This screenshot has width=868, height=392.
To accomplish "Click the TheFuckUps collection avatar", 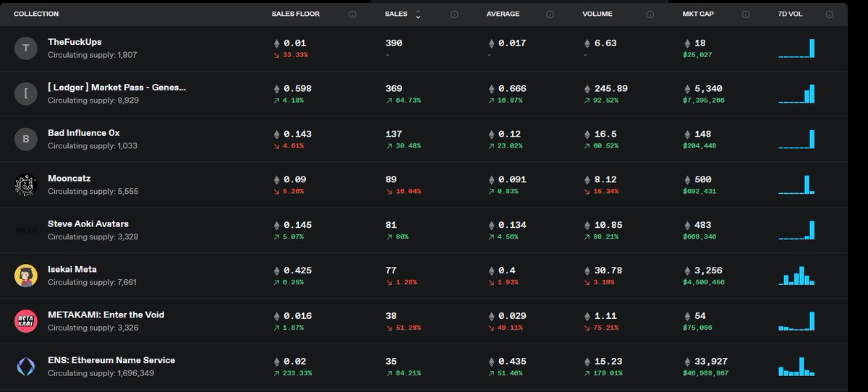I will (x=26, y=48).
